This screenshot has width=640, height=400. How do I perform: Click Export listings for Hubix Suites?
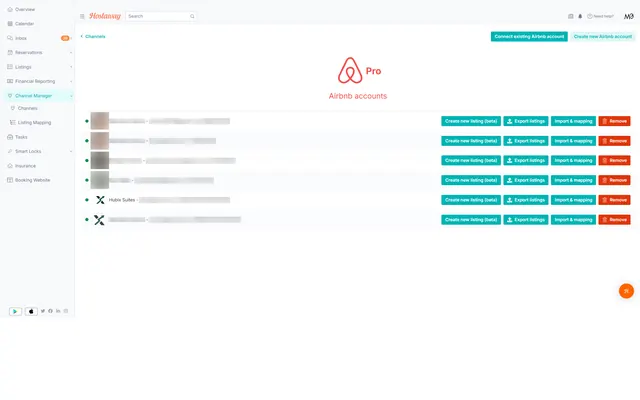pyautogui.click(x=526, y=200)
